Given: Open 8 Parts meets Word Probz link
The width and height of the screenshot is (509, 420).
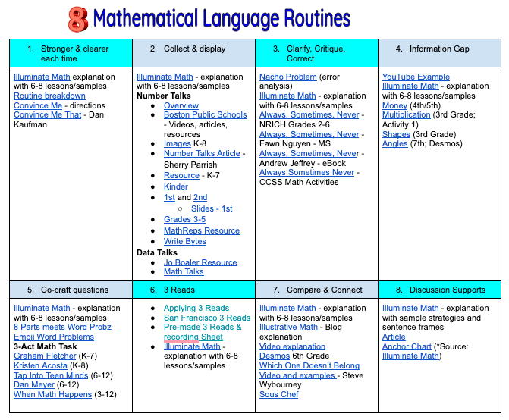Looking at the screenshot, I should tap(62, 328).
